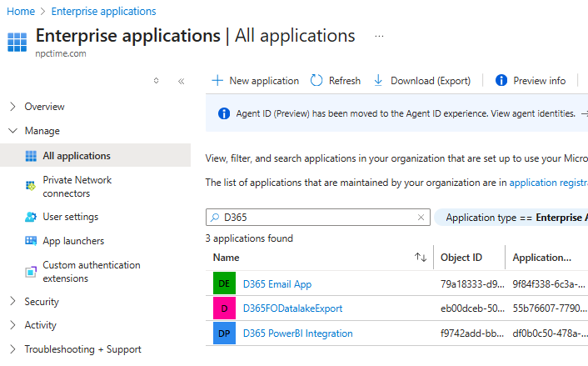
Task: Click the D365 search input field
Action: (316, 218)
